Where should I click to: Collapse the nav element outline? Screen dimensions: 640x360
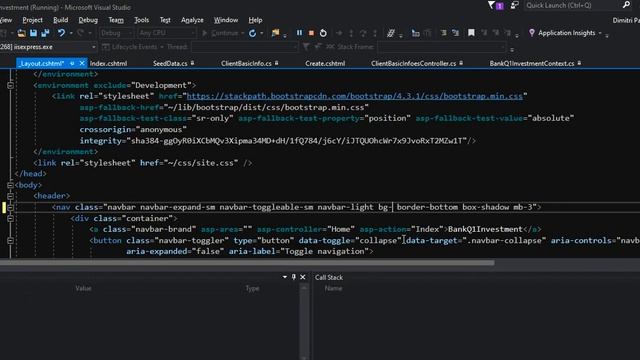[x=10, y=207]
